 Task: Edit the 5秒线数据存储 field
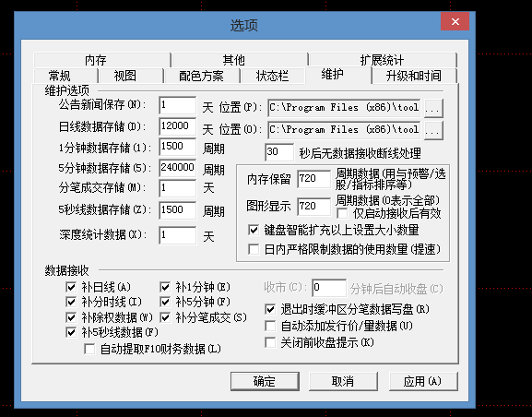(177, 210)
